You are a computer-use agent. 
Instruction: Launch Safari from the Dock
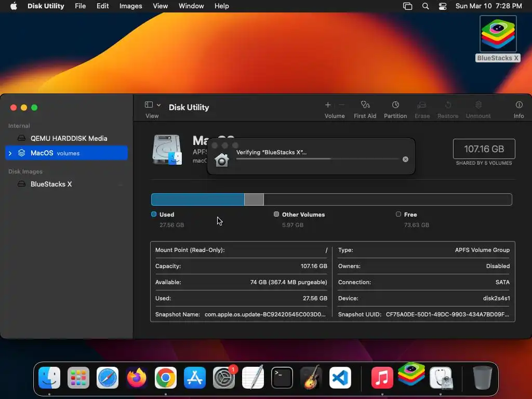click(x=108, y=378)
